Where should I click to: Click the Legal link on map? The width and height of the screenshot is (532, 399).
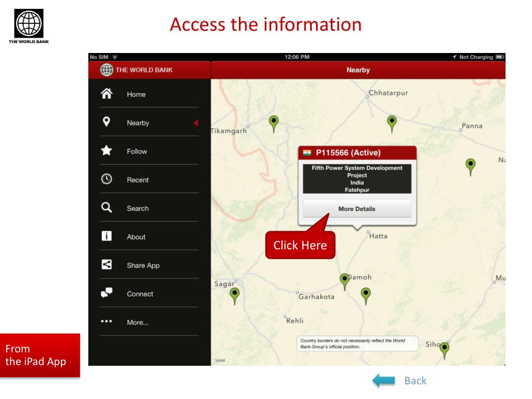(220, 360)
